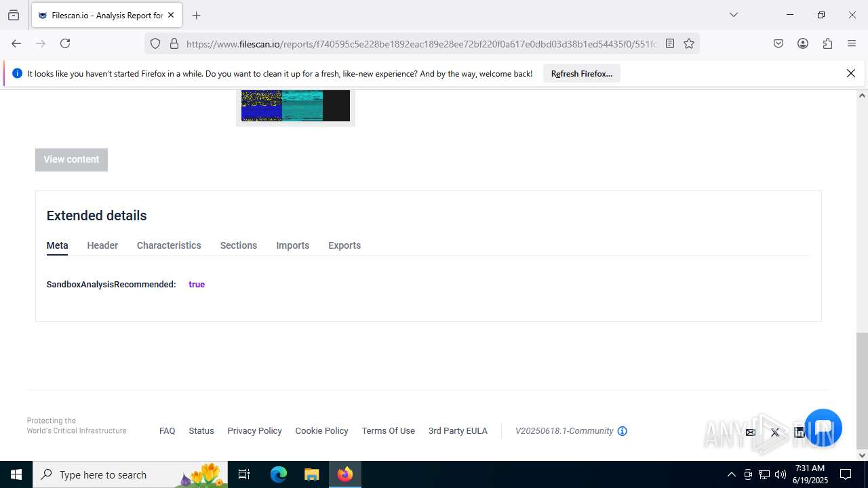Open the Imports tab

pyautogui.click(x=292, y=245)
